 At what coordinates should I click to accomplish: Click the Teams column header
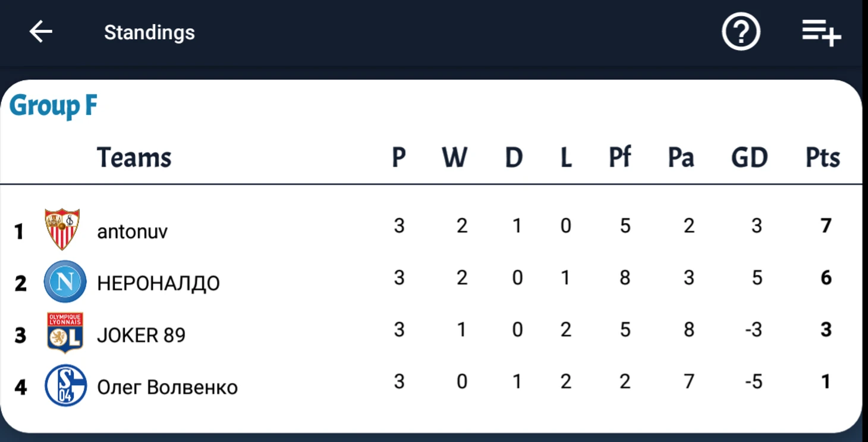(134, 158)
